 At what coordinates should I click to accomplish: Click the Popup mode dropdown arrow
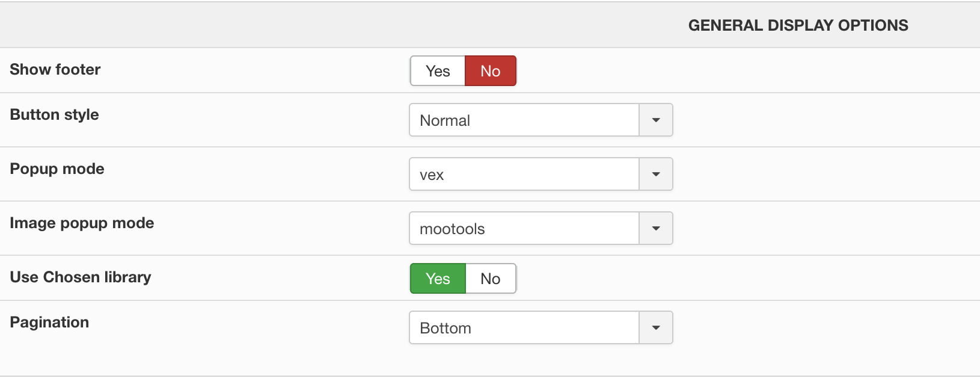pyautogui.click(x=656, y=175)
